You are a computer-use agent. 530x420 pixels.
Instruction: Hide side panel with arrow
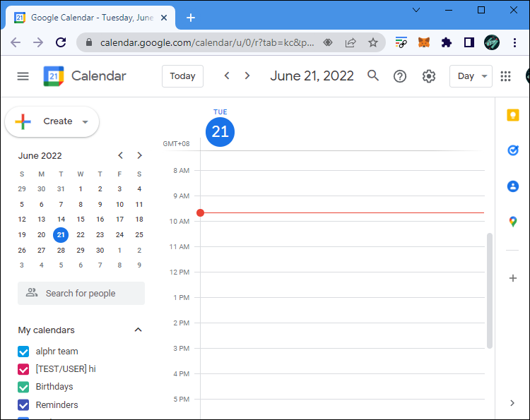(x=512, y=403)
